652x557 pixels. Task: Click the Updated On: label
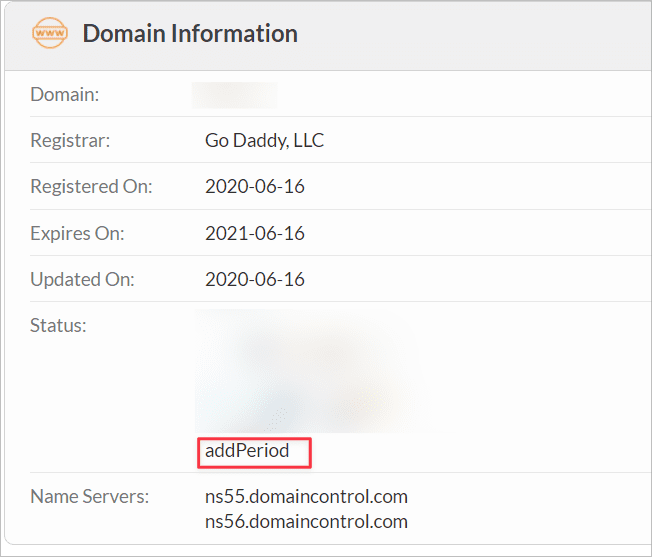click(x=84, y=279)
